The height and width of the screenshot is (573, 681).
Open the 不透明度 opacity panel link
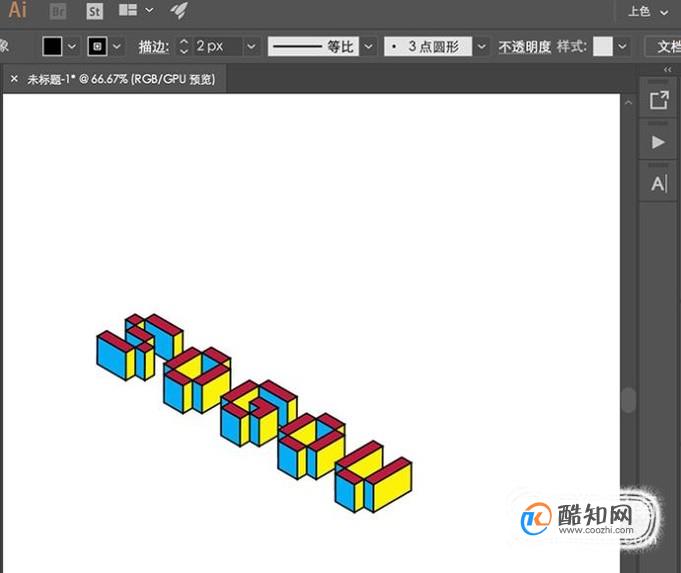(525, 47)
